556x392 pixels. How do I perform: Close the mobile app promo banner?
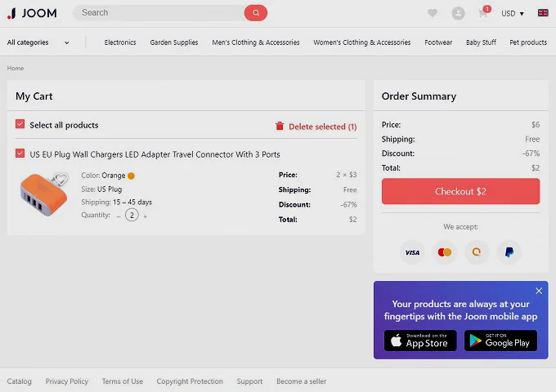(539, 291)
